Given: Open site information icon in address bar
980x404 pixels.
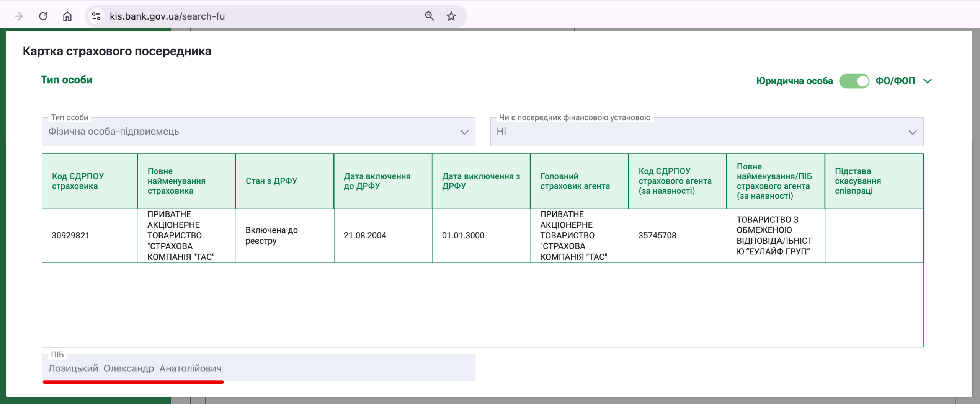Looking at the screenshot, I should tap(96, 16).
